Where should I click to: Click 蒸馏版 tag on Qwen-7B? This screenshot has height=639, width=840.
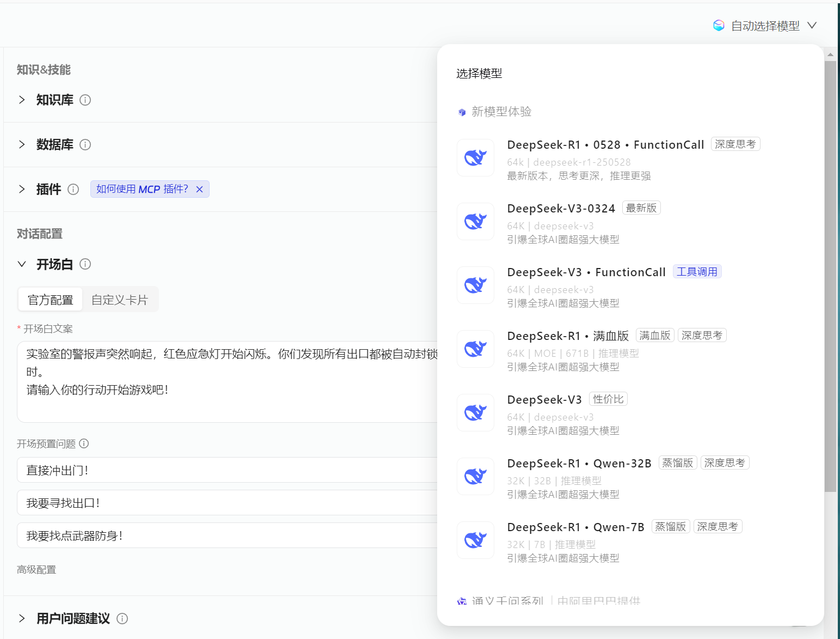click(671, 527)
